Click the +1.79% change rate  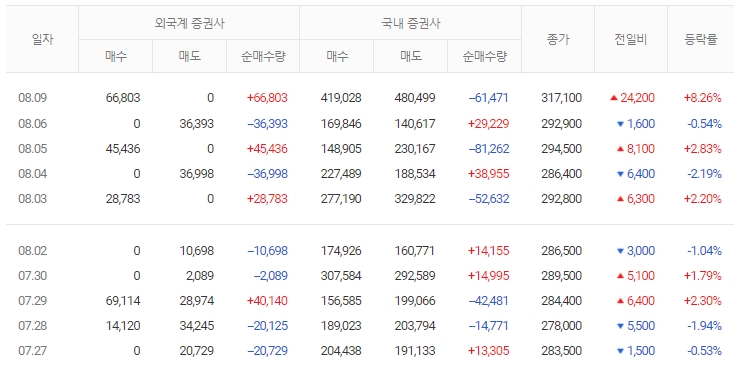coord(703,276)
